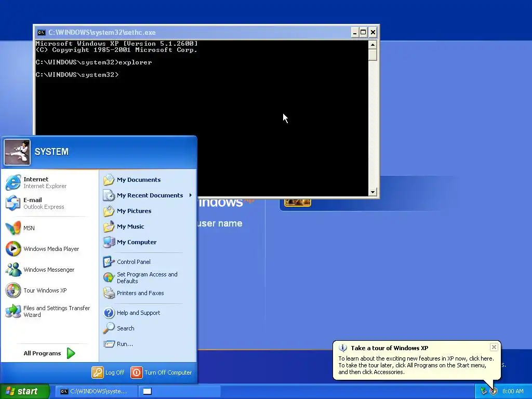The width and height of the screenshot is (532, 399).
Task: Open Outlook Express E-mail icon
Action: coord(13,203)
